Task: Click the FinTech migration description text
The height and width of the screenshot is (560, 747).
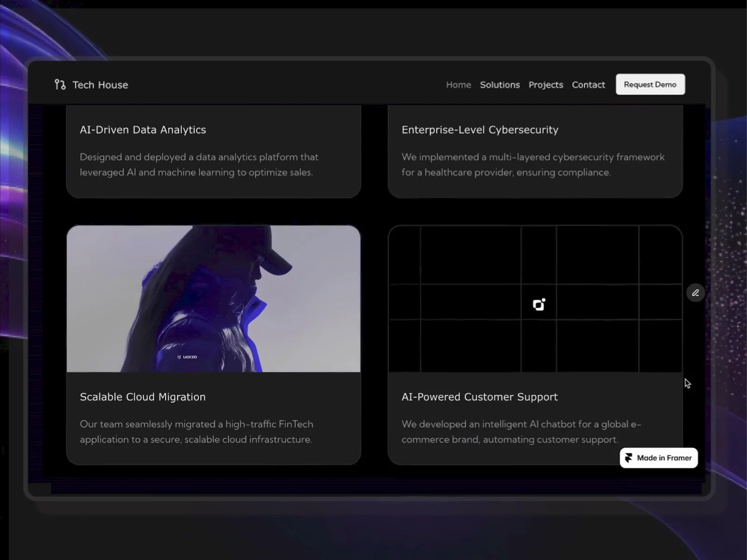Action: (x=197, y=432)
